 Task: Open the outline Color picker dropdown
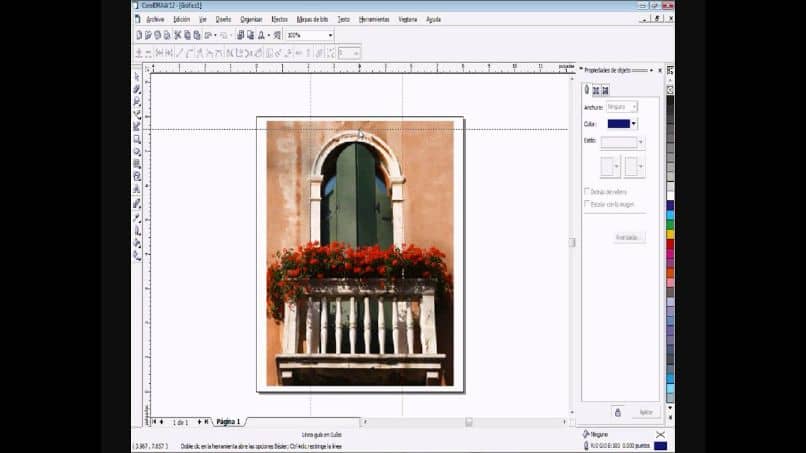(634, 124)
